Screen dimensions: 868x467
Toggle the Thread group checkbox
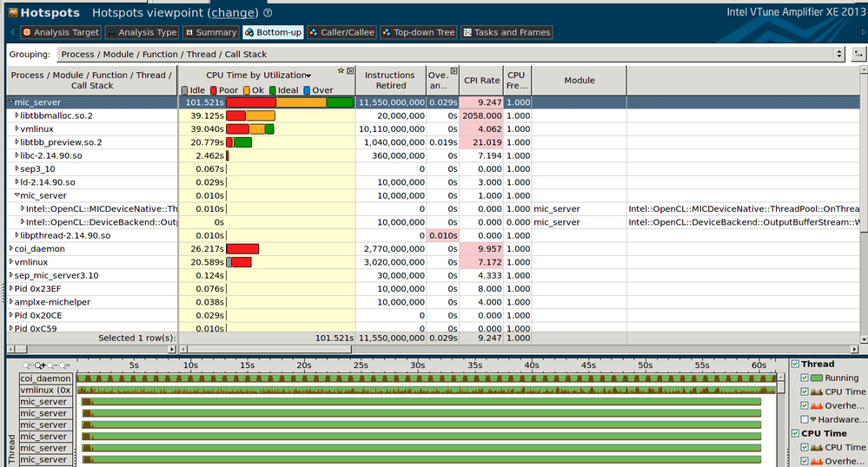point(796,364)
